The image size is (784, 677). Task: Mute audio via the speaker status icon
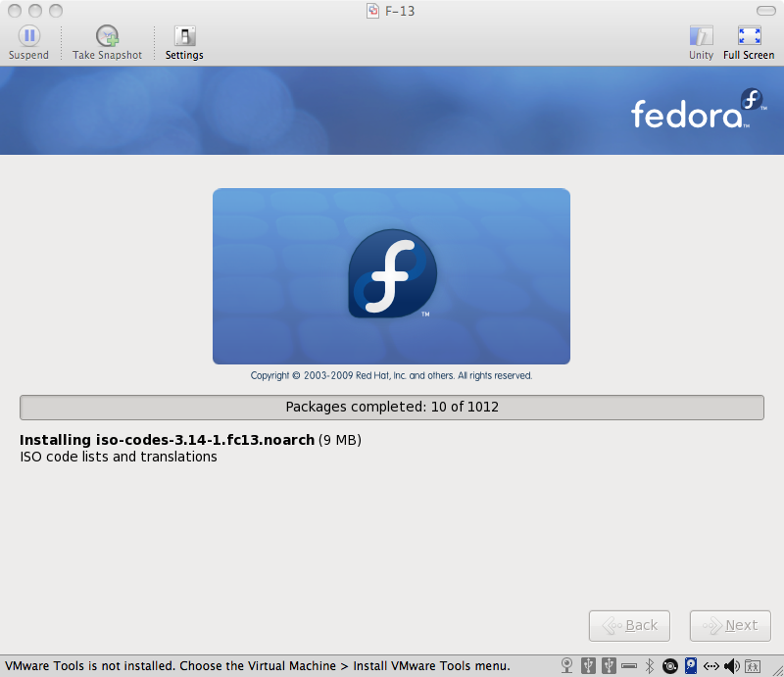coord(730,665)
